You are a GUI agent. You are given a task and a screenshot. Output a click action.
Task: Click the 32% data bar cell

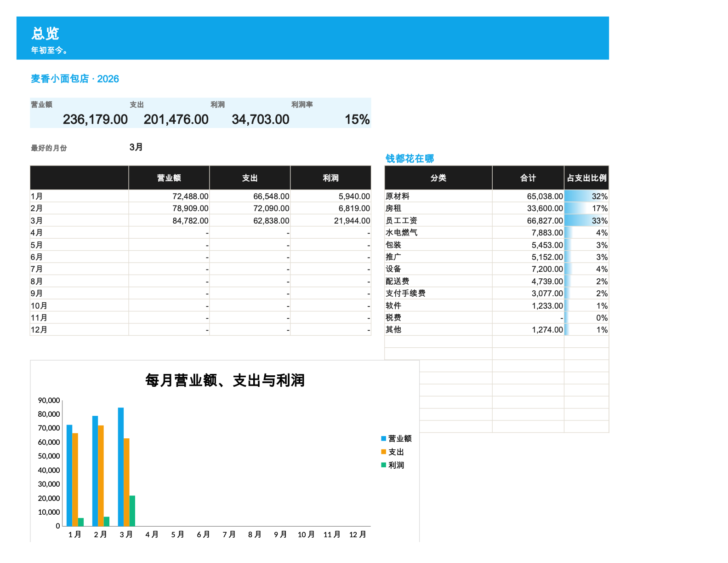586,196
